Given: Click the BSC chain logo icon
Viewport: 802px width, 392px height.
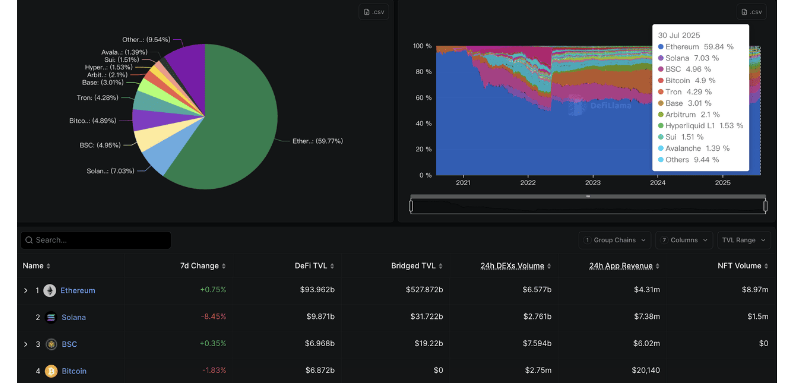Looking at the screenshot, I should click(x=51, y=344).
